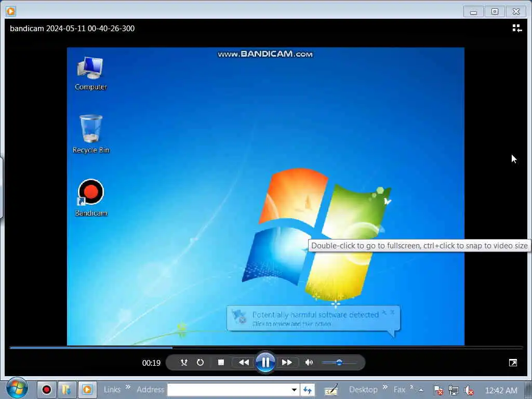Image resolution: width=532 pixels, height=399 pixels.
Task: Close the Media Player window
Action: tap(516, 11)
